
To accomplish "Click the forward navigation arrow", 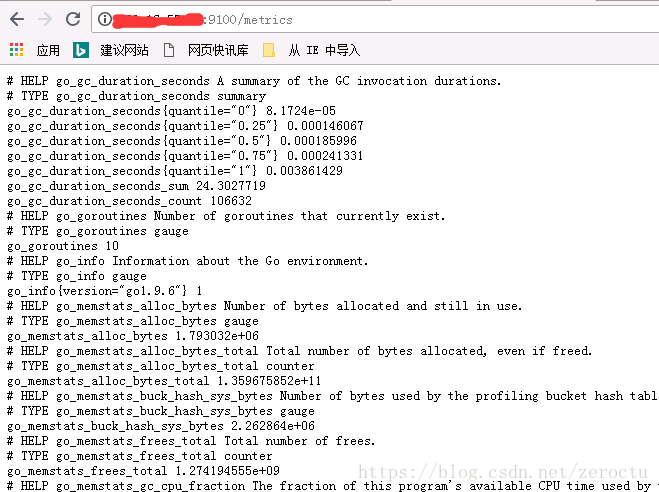I will click(x=45, y=19).
